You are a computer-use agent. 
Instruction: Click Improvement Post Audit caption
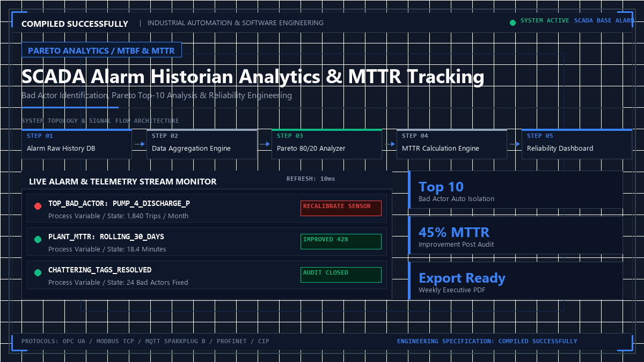click(456, 245)
